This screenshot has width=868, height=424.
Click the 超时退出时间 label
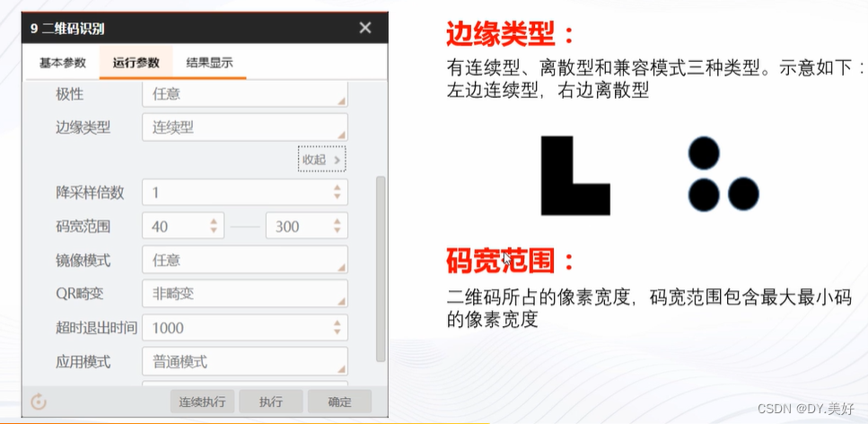(96, 328)
